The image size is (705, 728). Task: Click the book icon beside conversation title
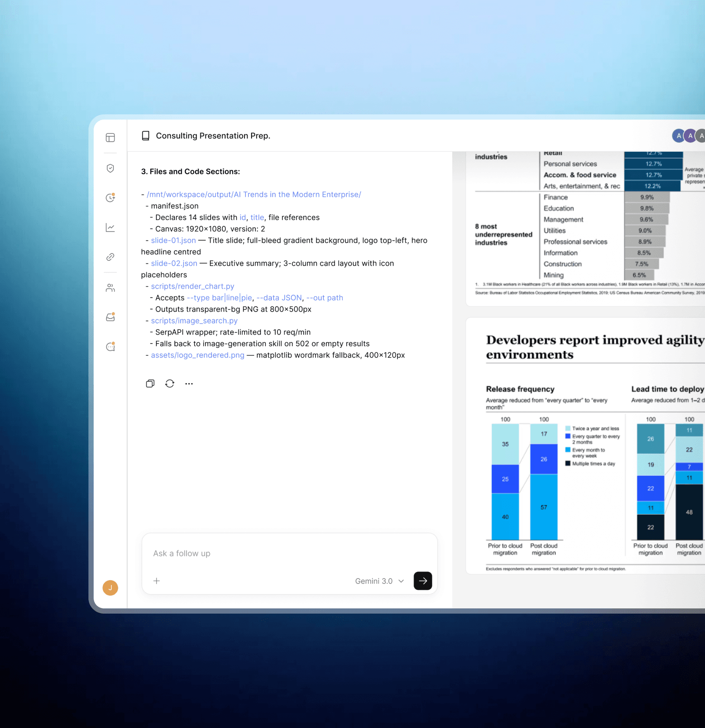[146, 136]
